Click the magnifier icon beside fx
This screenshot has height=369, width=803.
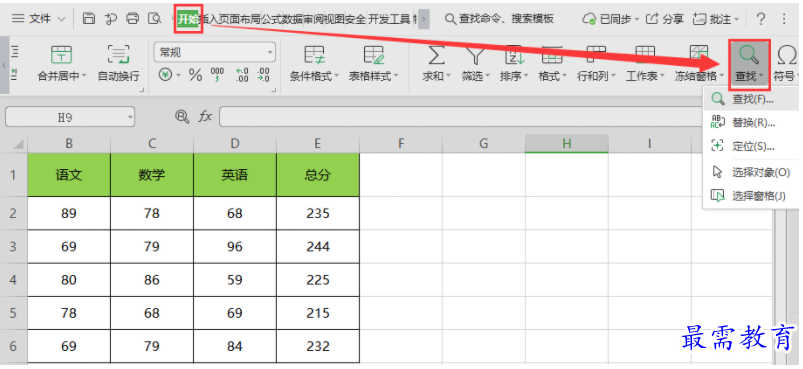(182, 117)
